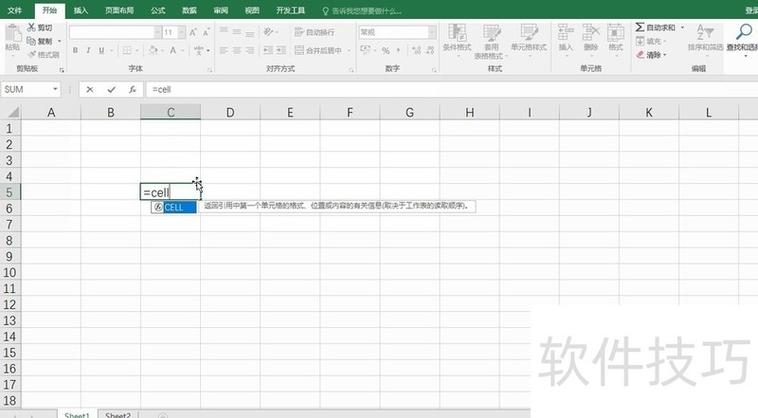This screenshot has width=758, height=418.
Task: Select the Format Painter (格式刷) tool
Action: click(44, 55)
